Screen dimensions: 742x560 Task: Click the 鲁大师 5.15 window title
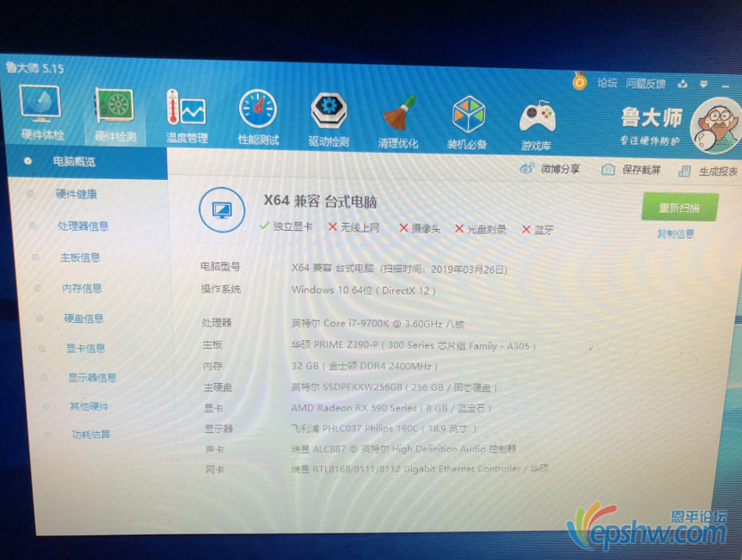35,68
